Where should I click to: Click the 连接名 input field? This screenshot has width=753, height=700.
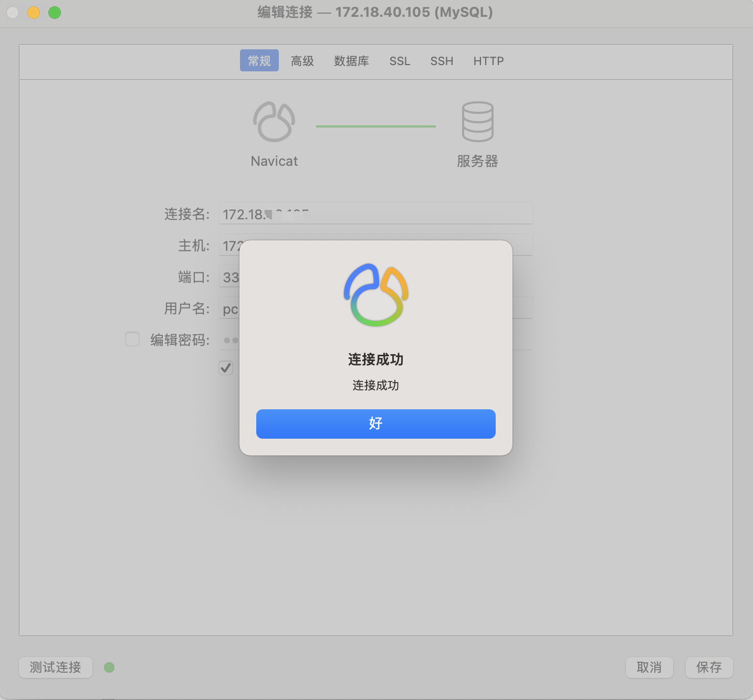coord(375,214)
